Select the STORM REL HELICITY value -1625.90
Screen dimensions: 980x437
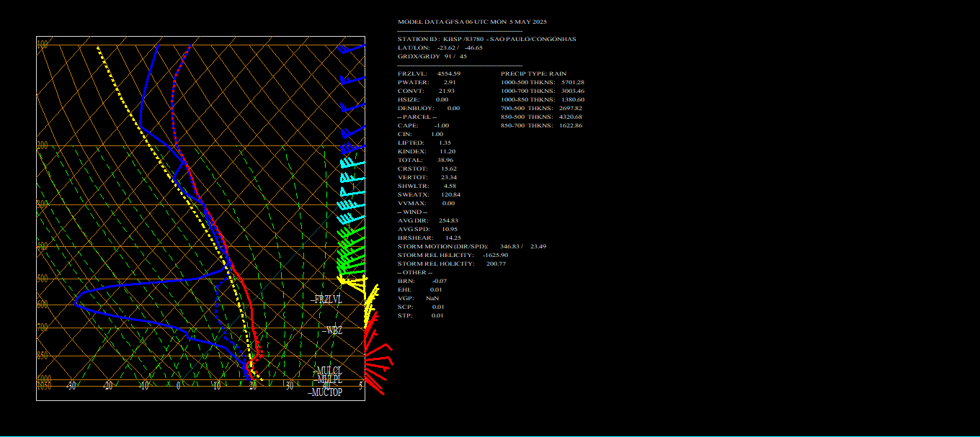(494, 255)
